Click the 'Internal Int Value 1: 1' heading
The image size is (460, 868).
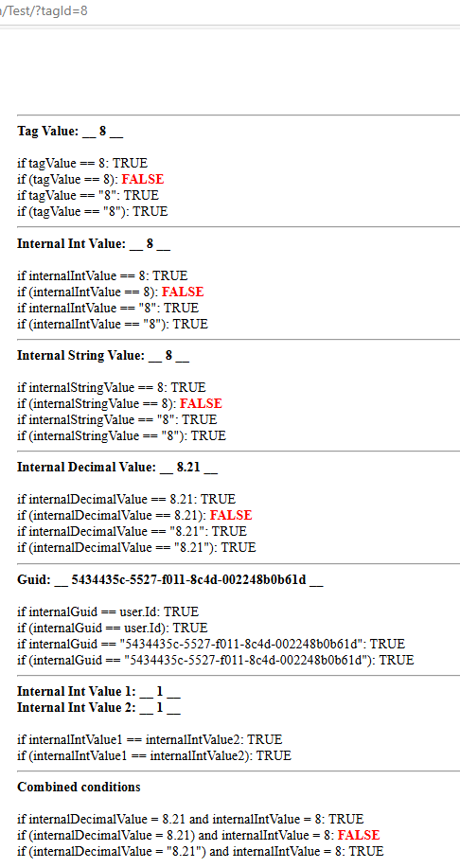[x=98, y=691]
